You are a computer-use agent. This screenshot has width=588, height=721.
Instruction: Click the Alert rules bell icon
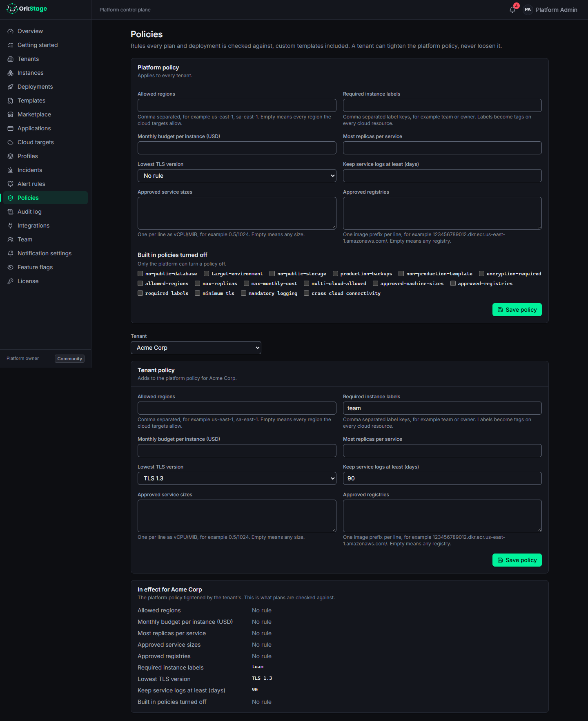pos(11,184)
